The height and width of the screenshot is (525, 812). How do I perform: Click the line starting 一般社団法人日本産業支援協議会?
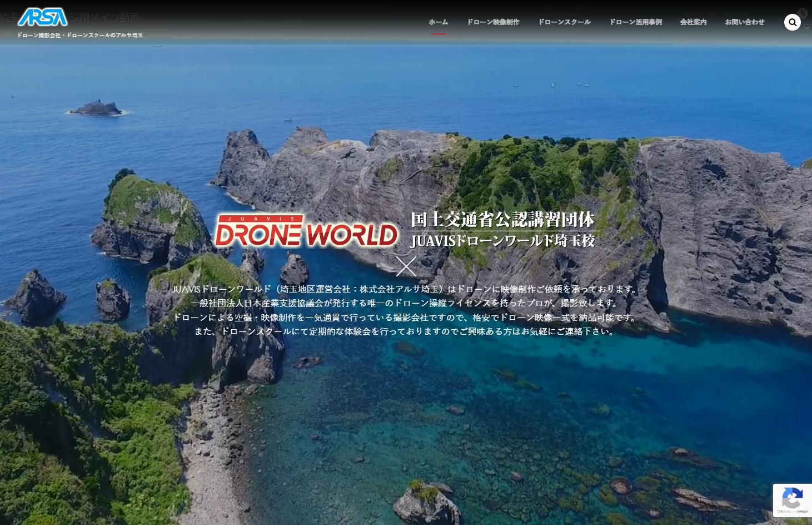(406, 303)
